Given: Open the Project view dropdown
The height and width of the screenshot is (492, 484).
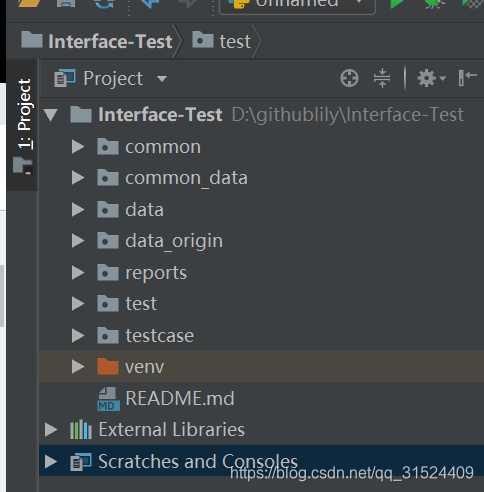Looking at the screenshot, I should [162, 79].
